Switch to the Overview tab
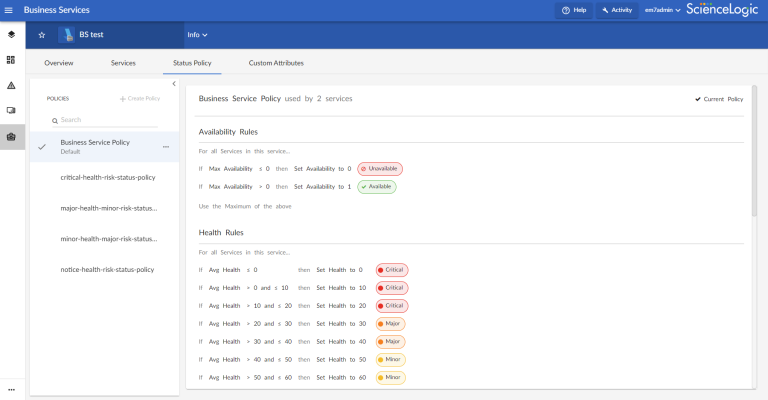 tap(59, 63)
